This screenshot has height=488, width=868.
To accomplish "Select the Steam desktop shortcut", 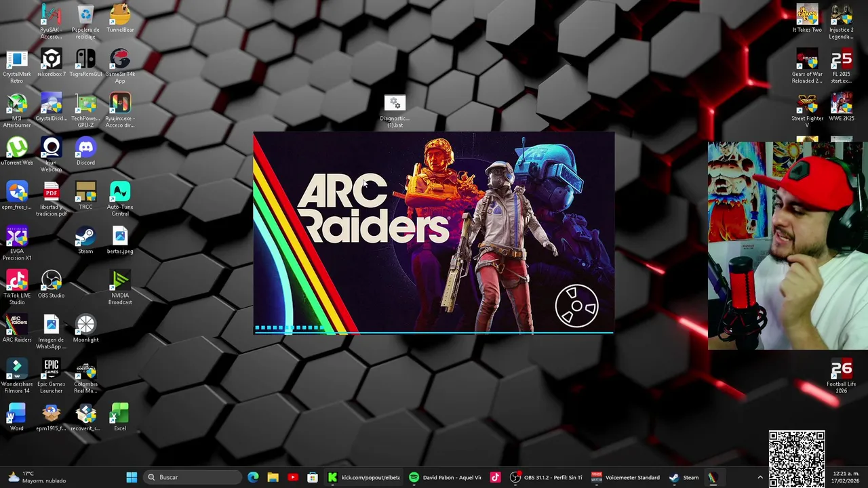I will click(x=85, y=240).
